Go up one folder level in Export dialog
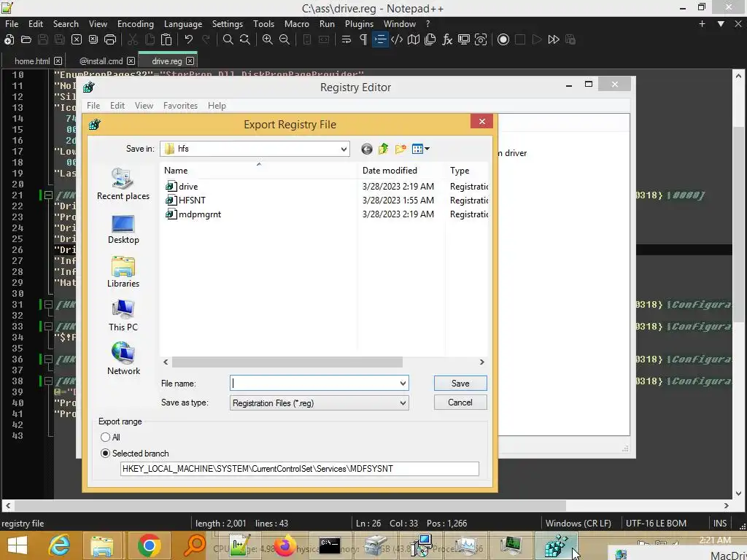Viewport: 747px width, 560px height. [384, 149]
